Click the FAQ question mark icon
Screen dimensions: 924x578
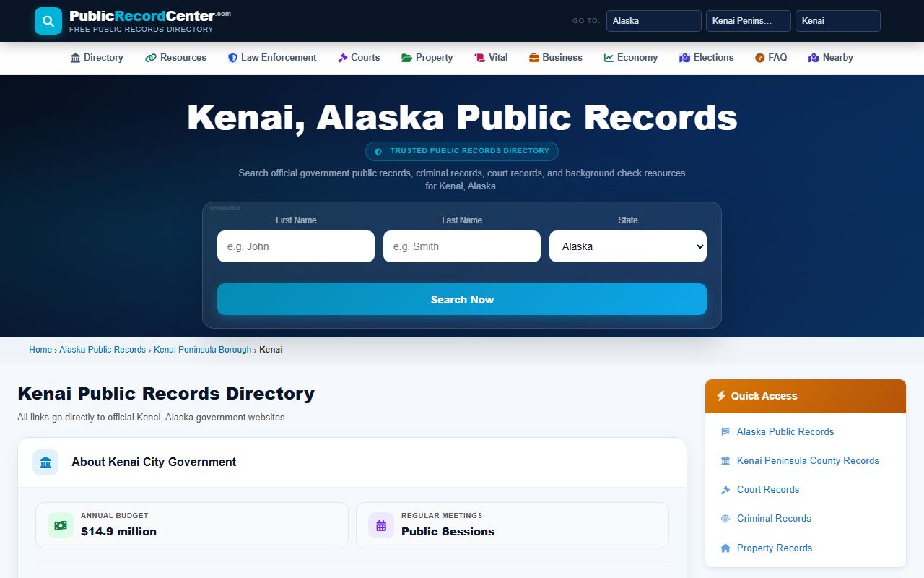tap(759, 58)
